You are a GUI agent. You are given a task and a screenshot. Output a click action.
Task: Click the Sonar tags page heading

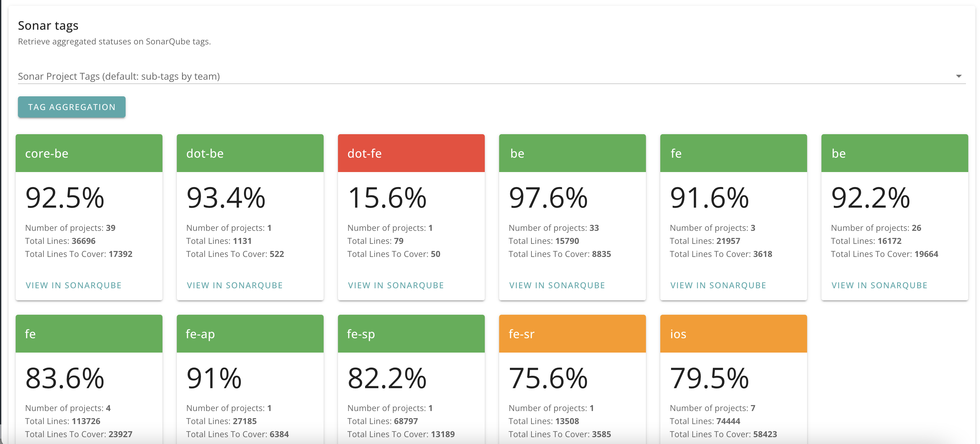point(48,25)
